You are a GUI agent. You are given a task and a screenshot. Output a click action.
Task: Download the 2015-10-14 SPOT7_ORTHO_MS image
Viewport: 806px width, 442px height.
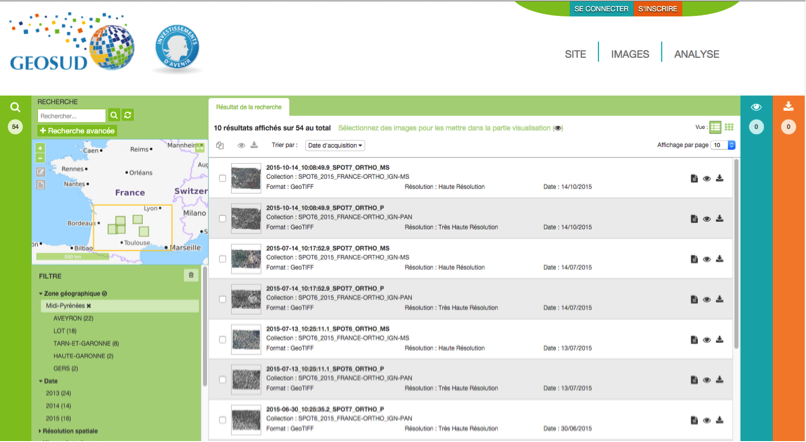[x=720, y=178]
